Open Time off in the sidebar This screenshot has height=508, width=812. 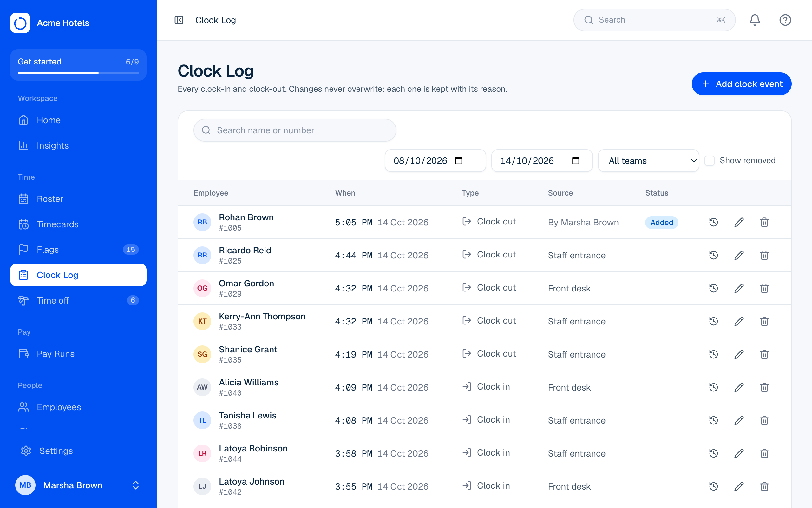(78, 300)
